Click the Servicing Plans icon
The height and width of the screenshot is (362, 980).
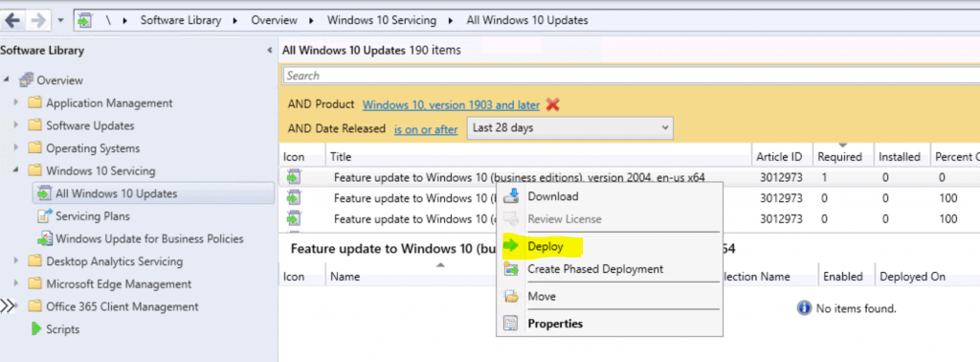(44, 215)
